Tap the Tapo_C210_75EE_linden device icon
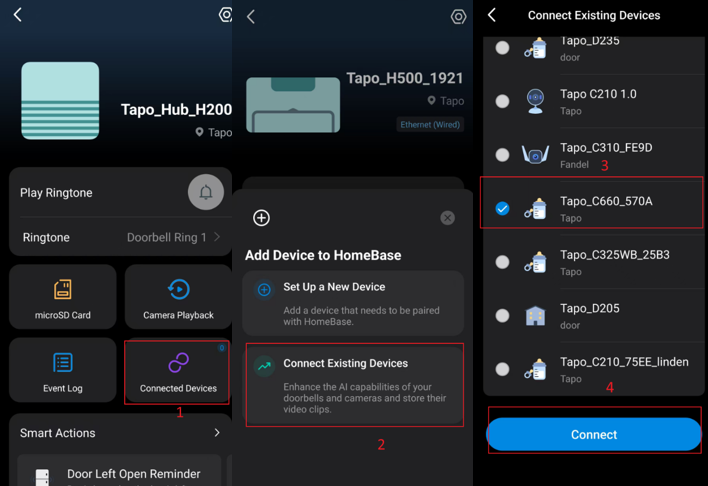708x486 pixels. (536, 369)
